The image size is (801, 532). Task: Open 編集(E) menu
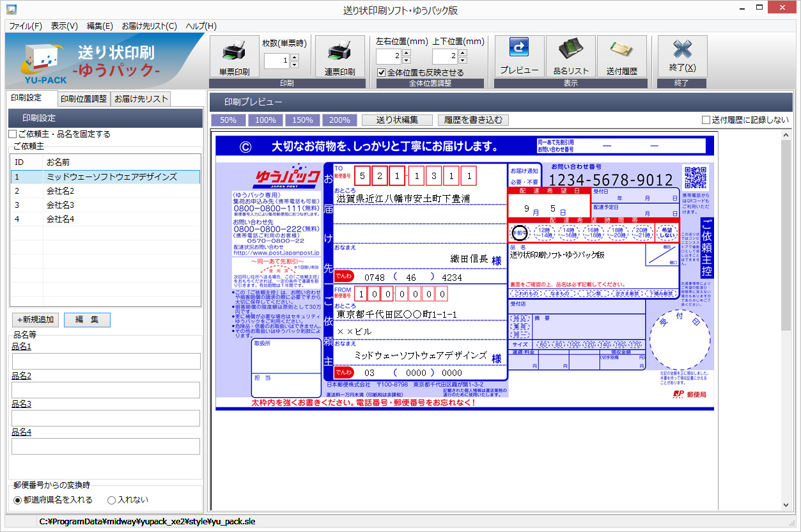[x=100, y=26]
